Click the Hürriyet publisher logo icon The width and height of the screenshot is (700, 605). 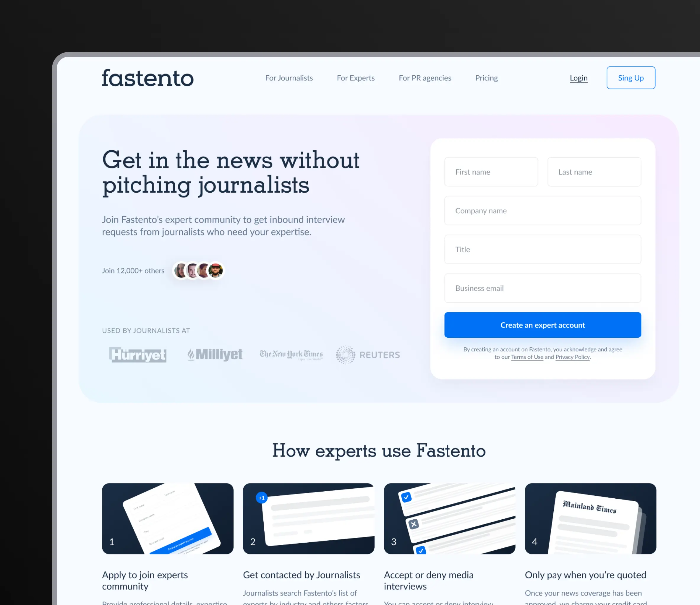(137, 354)
